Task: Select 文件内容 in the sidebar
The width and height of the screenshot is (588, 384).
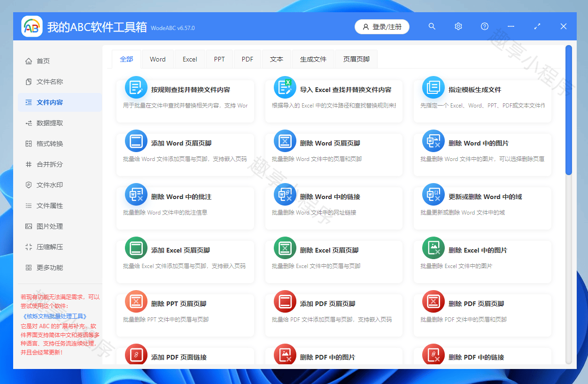Action: pyautogui.click(x=60, y=102)
